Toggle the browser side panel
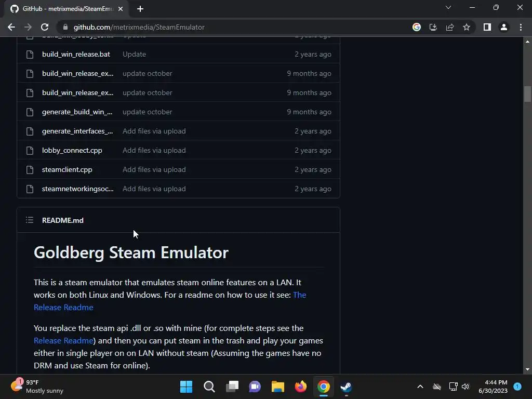This screenshot has height=399, width=532. point(487,27)
